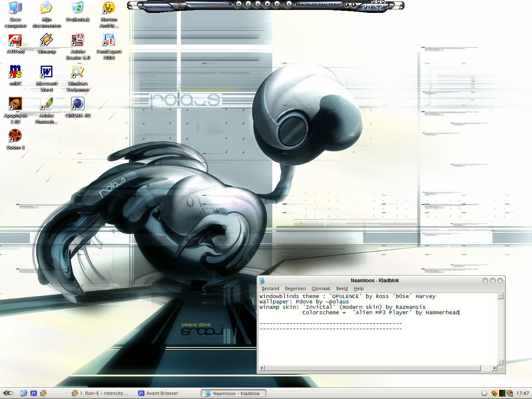The width and height of the screenshot is (532, 399).
Task: Click the taskbar clock showing 17:47
Action: [522, 393]
